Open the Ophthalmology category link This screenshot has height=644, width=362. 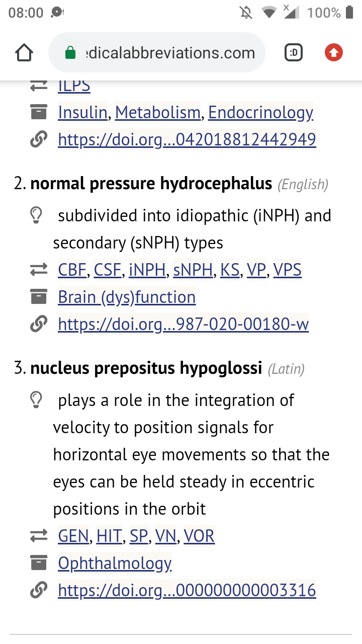tap(115, 563)
